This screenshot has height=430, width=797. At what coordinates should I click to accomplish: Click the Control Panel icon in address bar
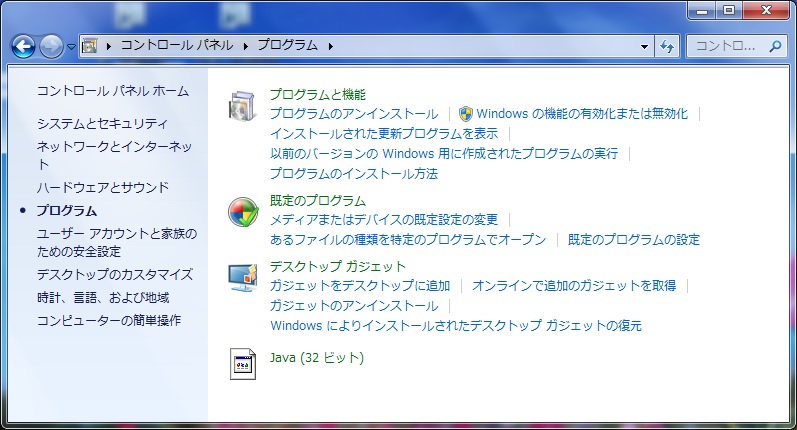(89, 46)
